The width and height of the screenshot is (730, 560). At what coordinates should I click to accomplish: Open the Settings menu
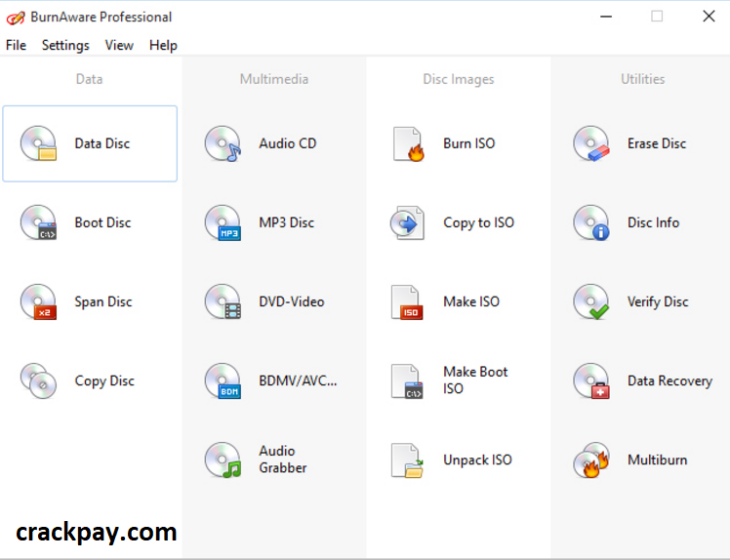[x=65, y=45]
